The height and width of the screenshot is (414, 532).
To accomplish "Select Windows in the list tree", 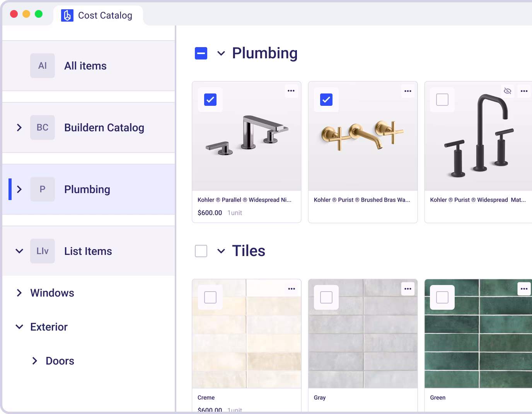I will (x=52, y=293).
